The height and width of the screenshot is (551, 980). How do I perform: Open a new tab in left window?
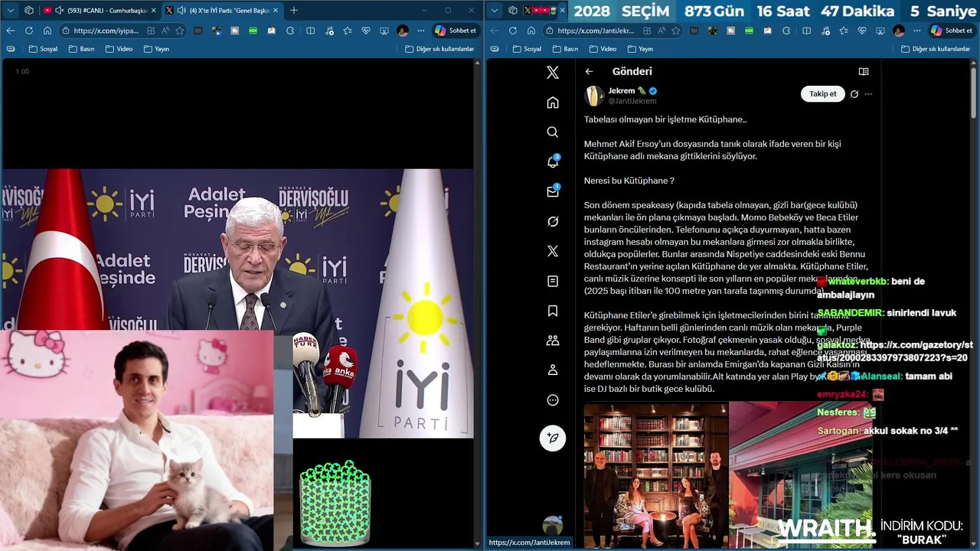(x=294, y=10)
